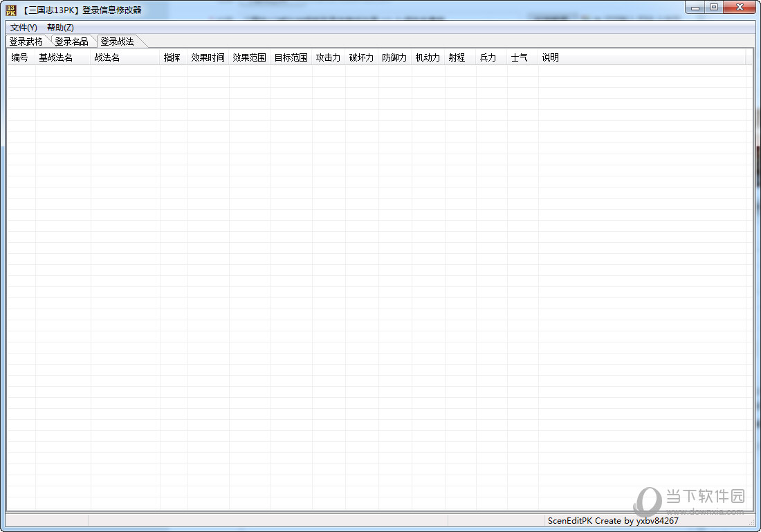Open the 文件(Y) menu

[x=24, y=27]
